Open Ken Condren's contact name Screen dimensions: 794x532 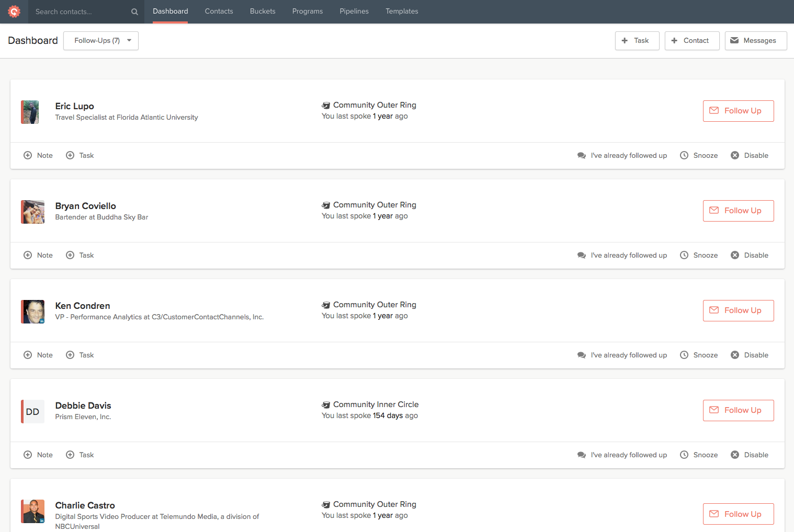tap(83, 306)
